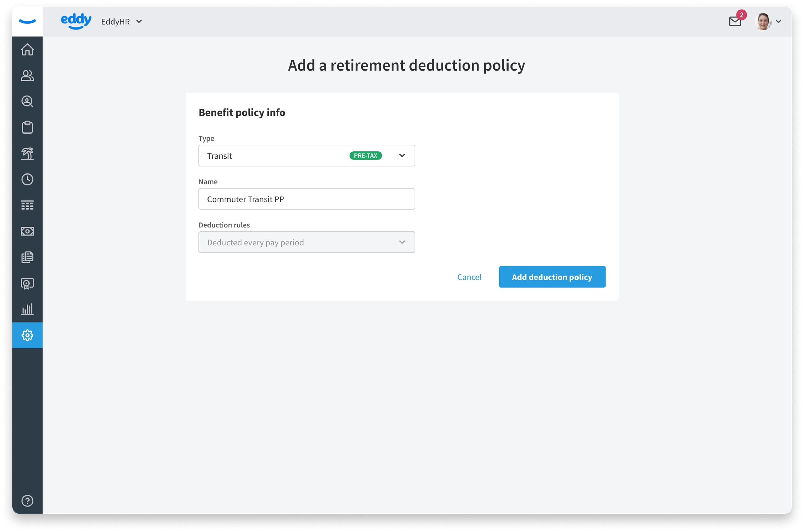The height and width of the screenshot is (532, 804).
Task: Click the Add deduction policy button
Action: point(552,277)
